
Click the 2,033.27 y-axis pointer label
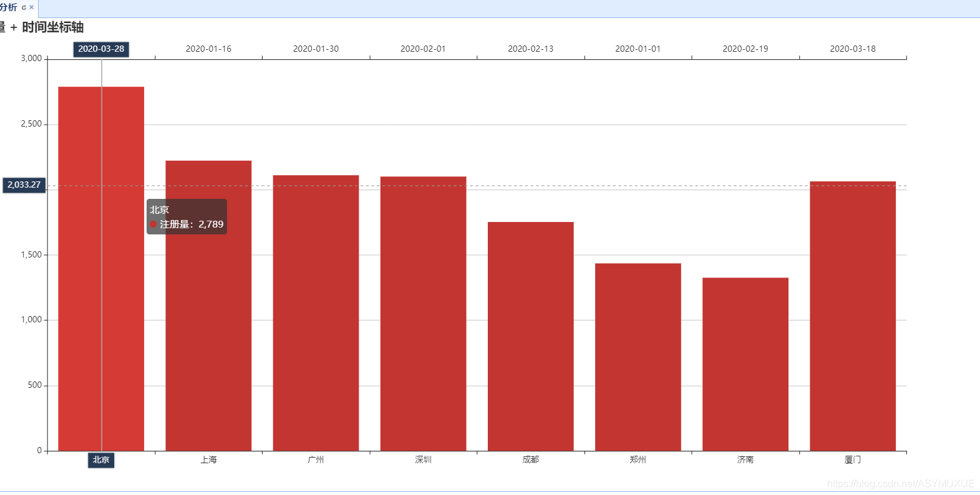point(24,185)
